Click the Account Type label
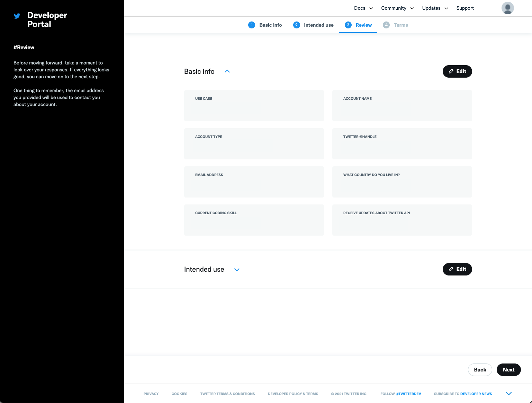The width and height of the screenshot is (532, 403). (x=209, y=137)
